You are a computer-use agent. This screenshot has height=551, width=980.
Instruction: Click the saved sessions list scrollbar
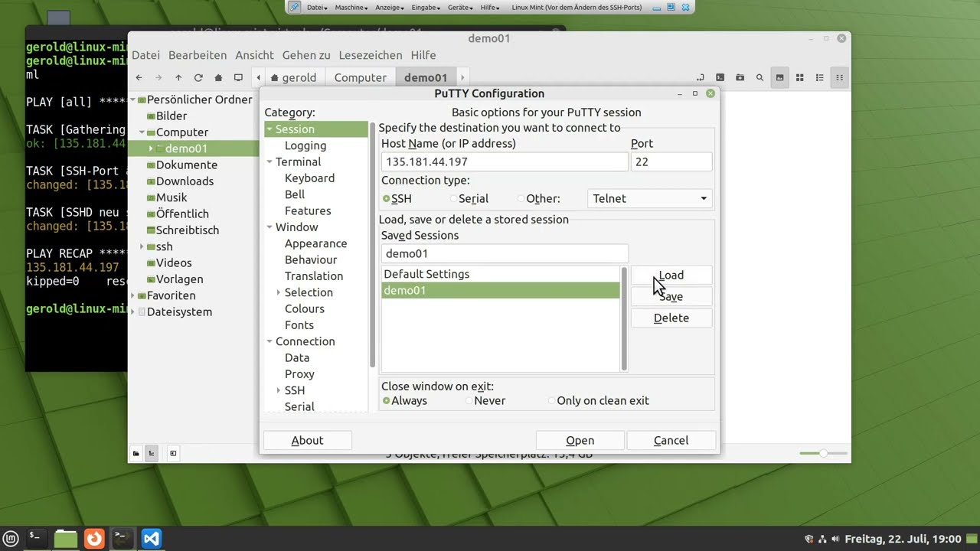pyautogui.click(x=624, y=319)
